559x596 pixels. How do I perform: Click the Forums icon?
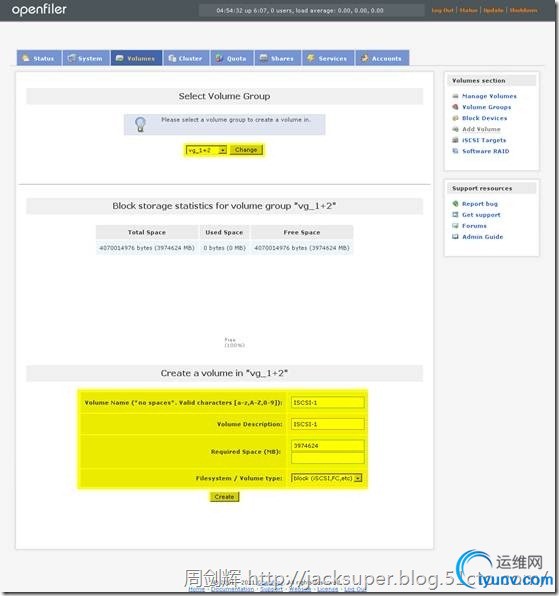coord(455,226)
